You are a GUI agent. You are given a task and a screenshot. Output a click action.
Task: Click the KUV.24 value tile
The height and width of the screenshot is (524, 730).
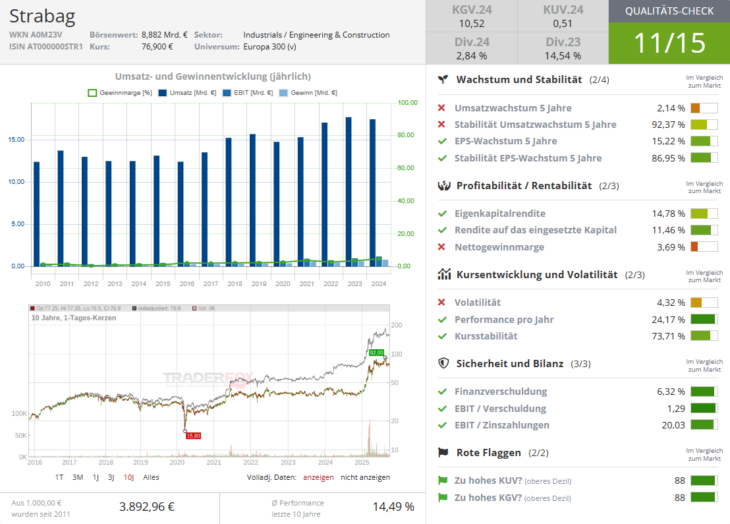click(563, 16)
